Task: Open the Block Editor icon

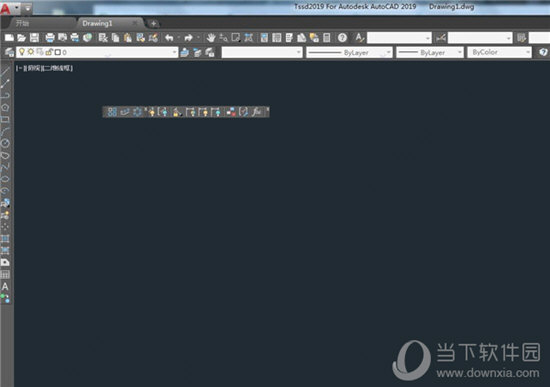Action: [x=153, y=38]
